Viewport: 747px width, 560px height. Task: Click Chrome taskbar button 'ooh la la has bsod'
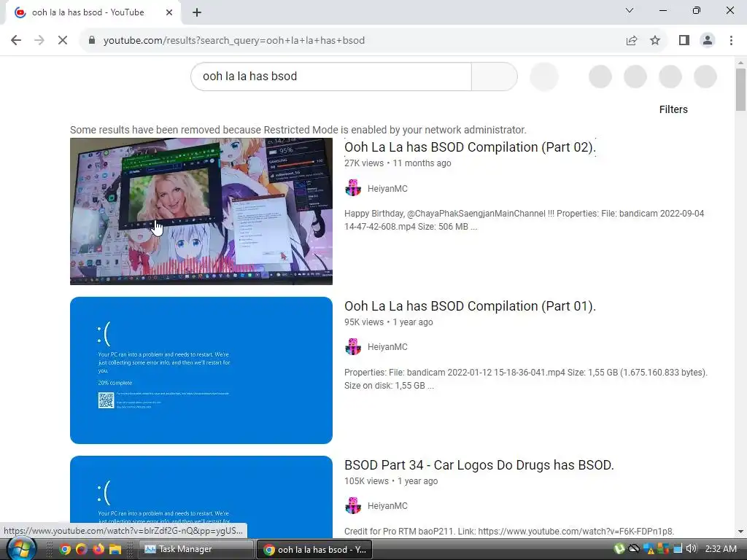point(314,550)
